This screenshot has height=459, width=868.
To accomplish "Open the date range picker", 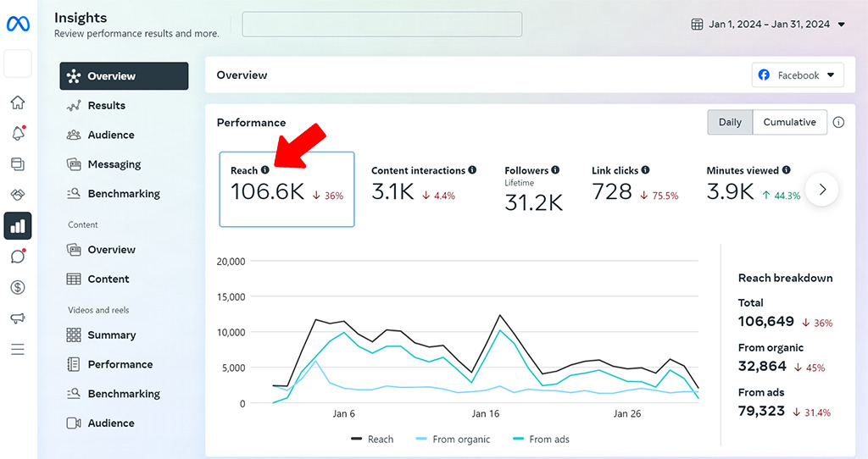I will [768, 25].
